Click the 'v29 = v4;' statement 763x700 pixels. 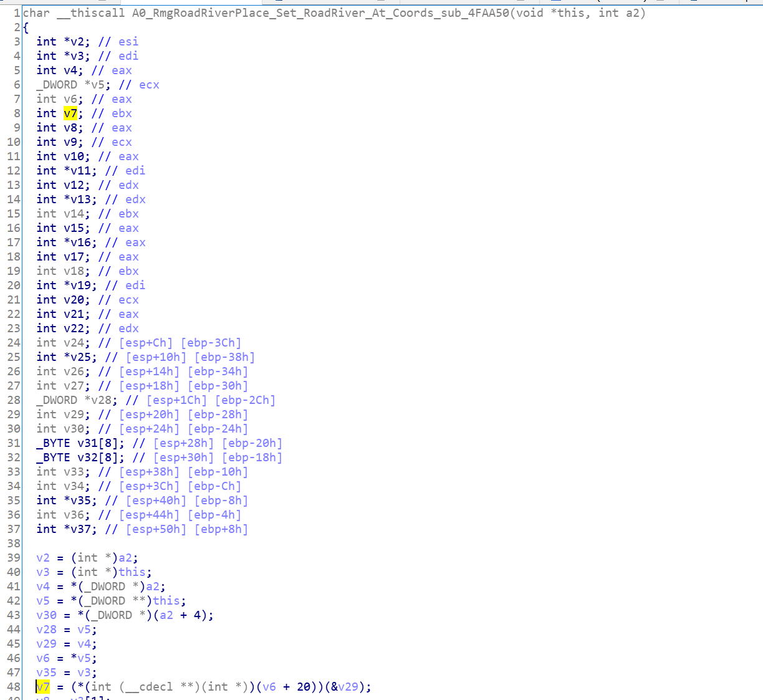point(67,644)
